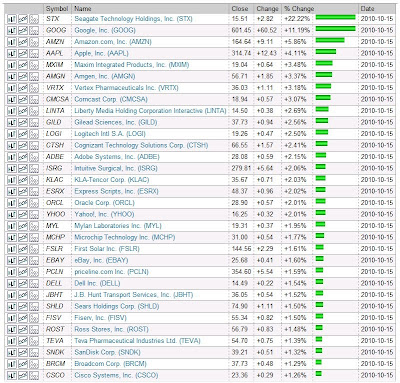Screen dimensions: 400x383
Task: Sort table by % Change column header
Action: 299,9
